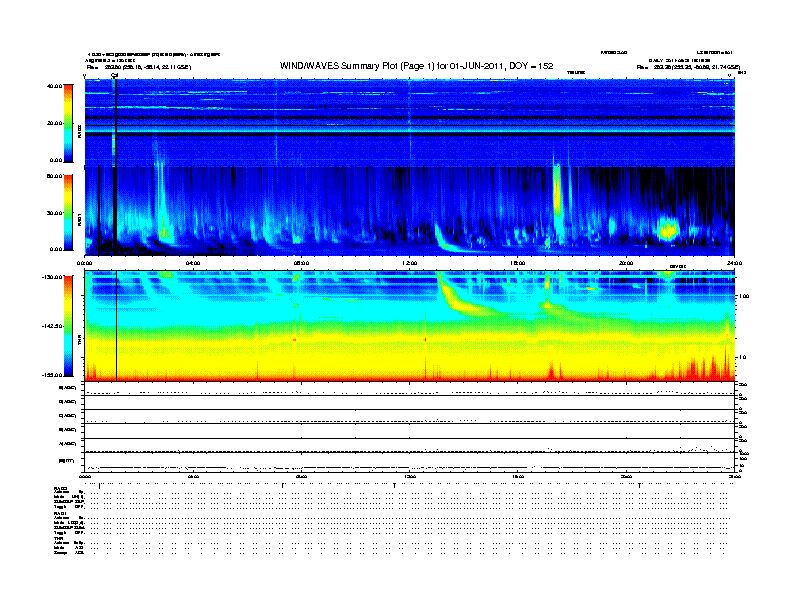Click the WIND/WAVES Summary Plot title

point(416,66)
